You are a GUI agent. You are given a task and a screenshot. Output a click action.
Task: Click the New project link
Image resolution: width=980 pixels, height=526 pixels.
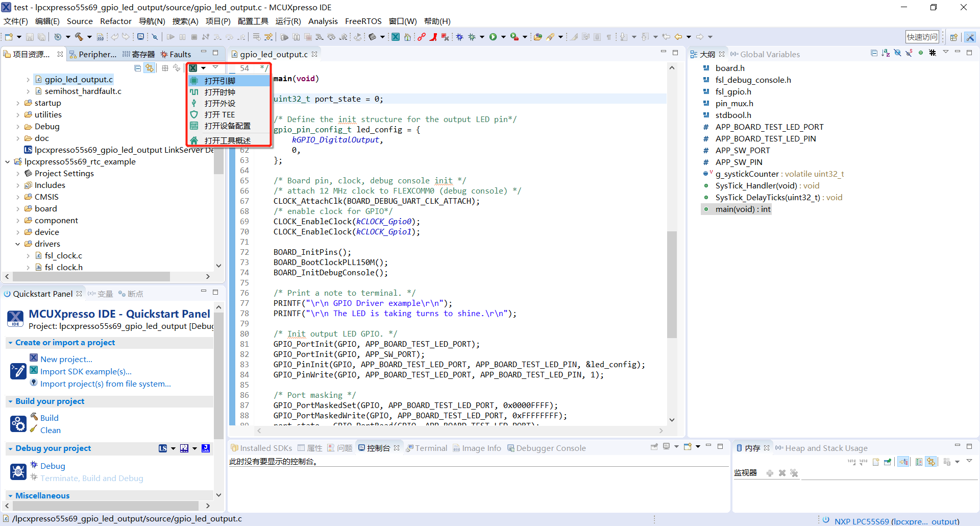(x=66, y=360)
